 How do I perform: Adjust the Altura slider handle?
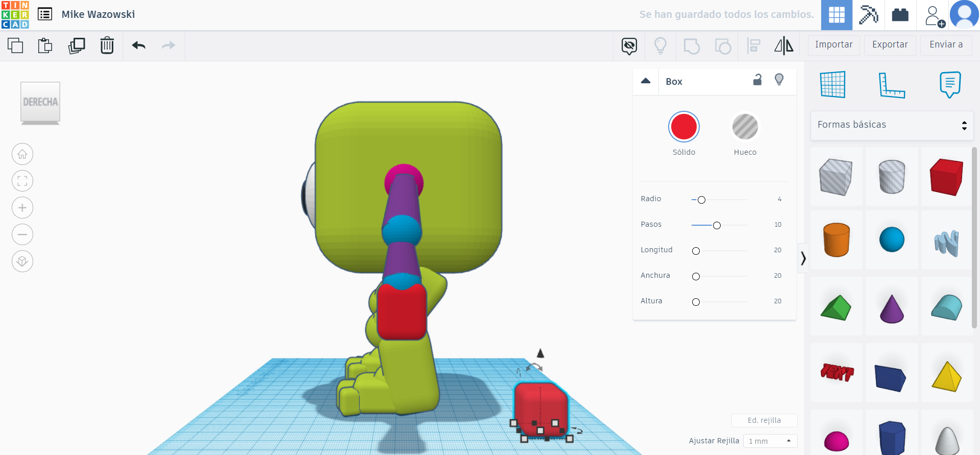[x=696, y=302]
